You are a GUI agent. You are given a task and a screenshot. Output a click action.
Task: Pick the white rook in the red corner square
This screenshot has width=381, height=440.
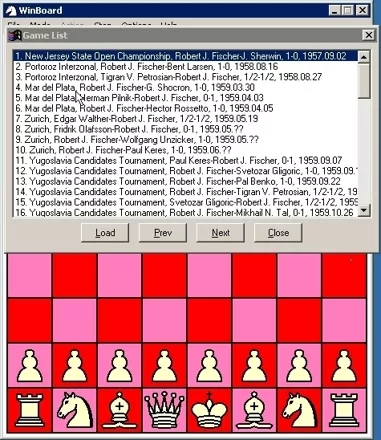point(30,410)
